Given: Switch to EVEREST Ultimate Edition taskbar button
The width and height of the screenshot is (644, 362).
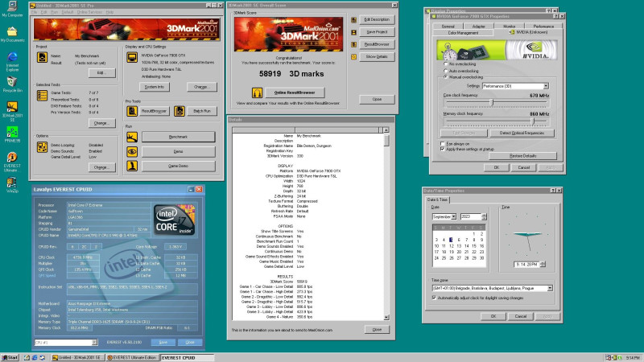Looking at the screenshot, I should [x=132, y=358].
